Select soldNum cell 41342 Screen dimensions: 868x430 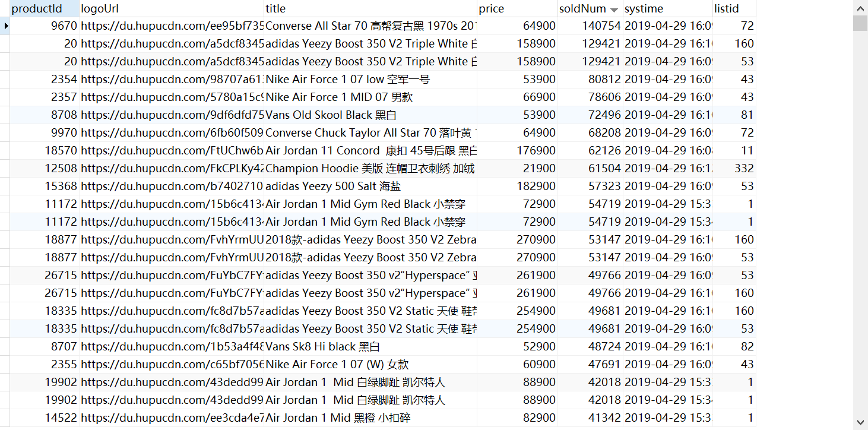pyautogui.click(x=590, y=418)
